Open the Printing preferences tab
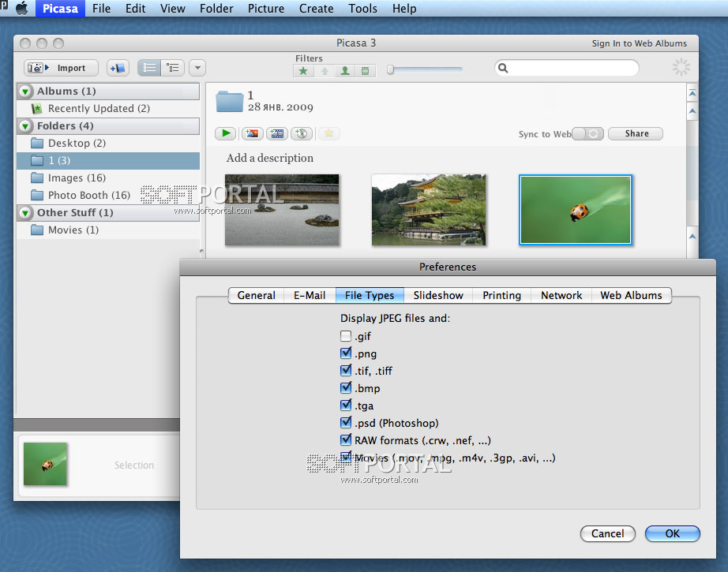 (502, 296)
